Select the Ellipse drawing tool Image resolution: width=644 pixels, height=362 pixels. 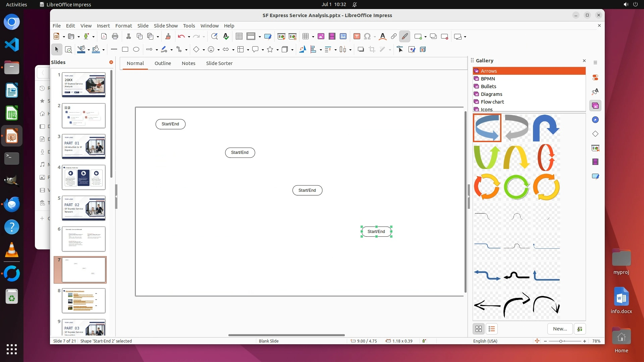(136, 50)
